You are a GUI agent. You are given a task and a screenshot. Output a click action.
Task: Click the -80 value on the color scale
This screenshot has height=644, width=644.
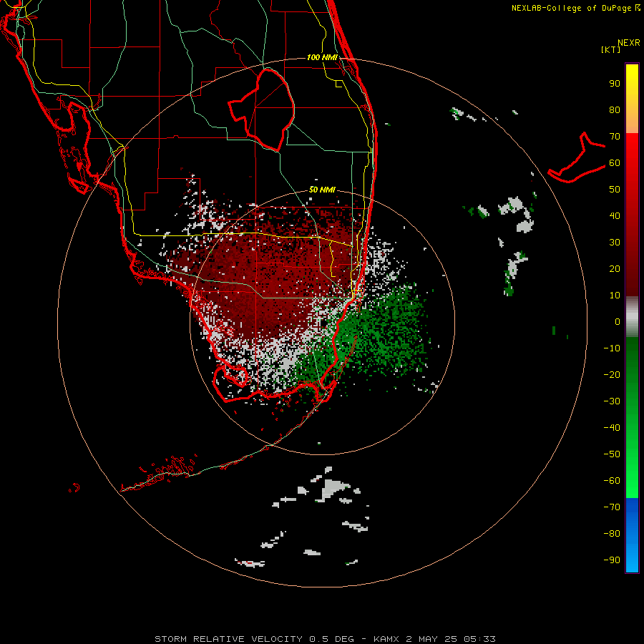(x=612, y=534)
